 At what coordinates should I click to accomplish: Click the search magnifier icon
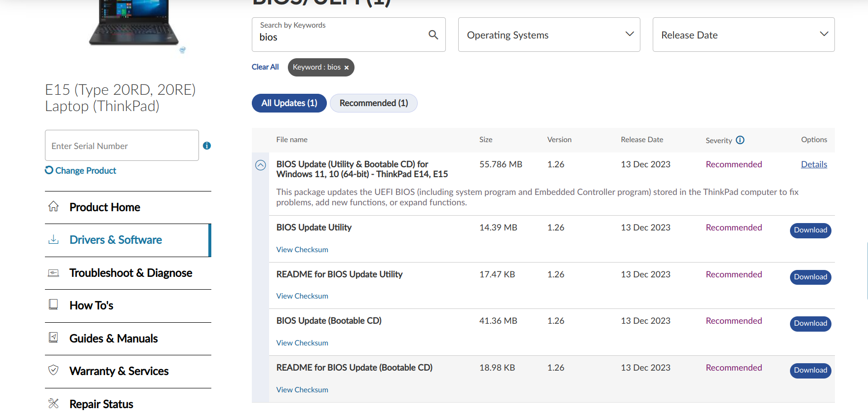433,35
